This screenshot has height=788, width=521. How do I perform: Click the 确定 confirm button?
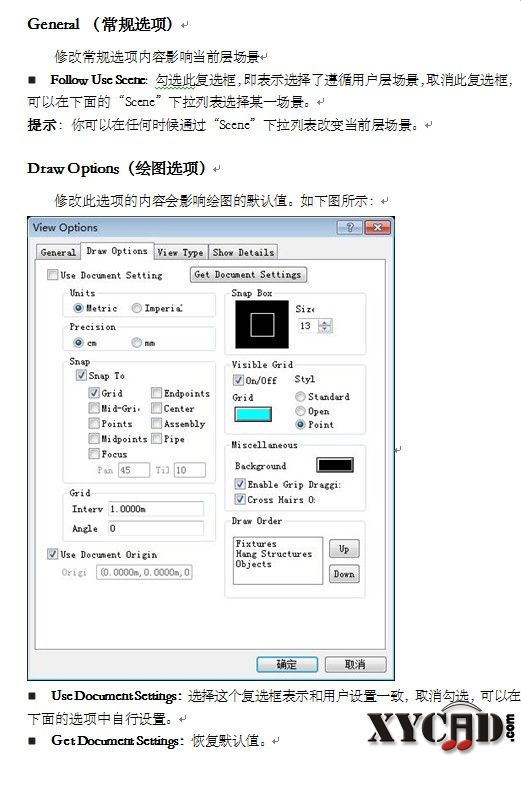(287, 664)
